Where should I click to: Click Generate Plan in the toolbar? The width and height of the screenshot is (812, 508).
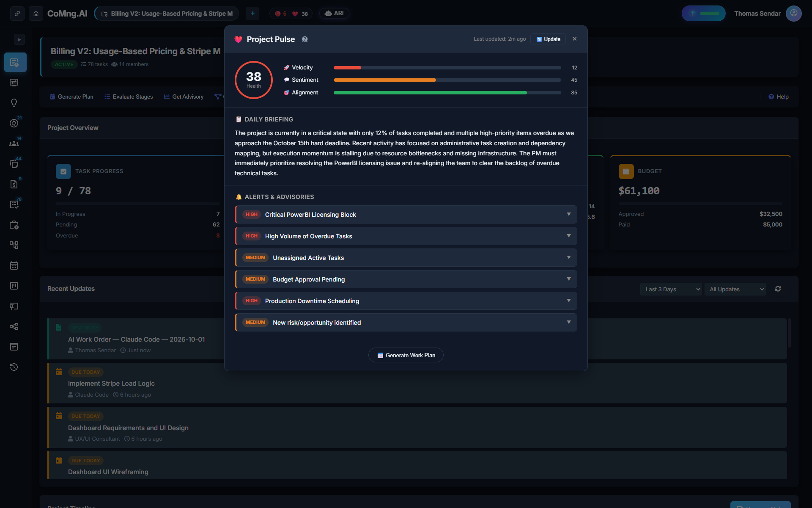click(x=71, y=97)
